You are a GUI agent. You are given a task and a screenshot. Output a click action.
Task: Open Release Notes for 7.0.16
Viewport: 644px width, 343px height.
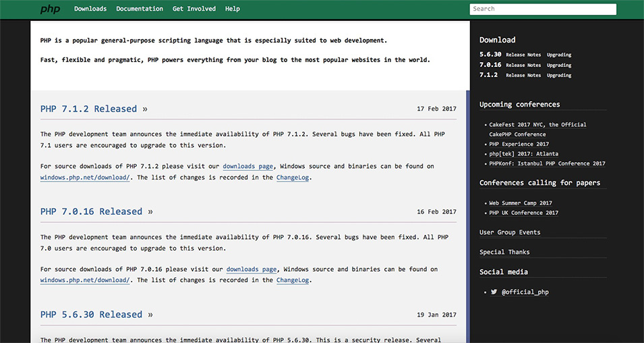tap(523, 65)
